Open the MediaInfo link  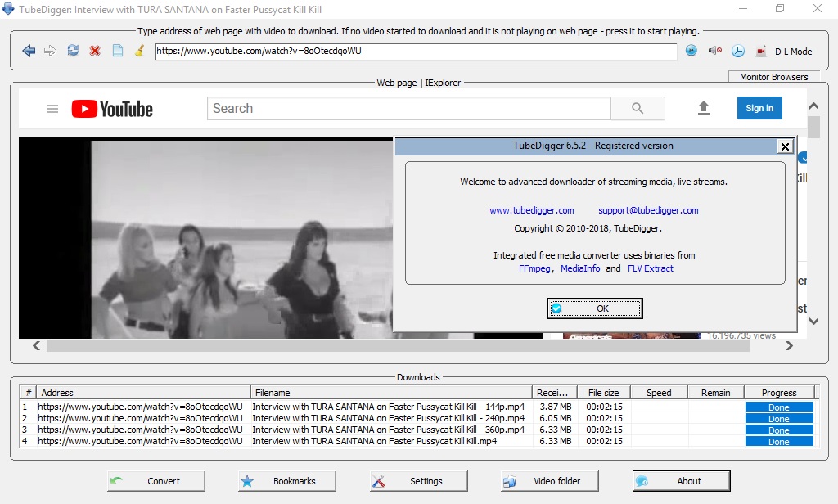pos(580,269)
